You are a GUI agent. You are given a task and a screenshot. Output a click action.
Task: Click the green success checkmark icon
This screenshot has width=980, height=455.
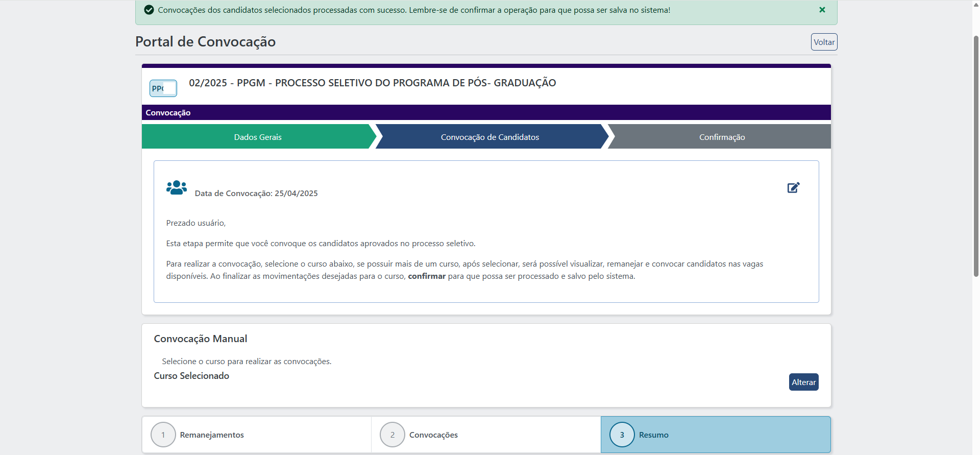149,10
